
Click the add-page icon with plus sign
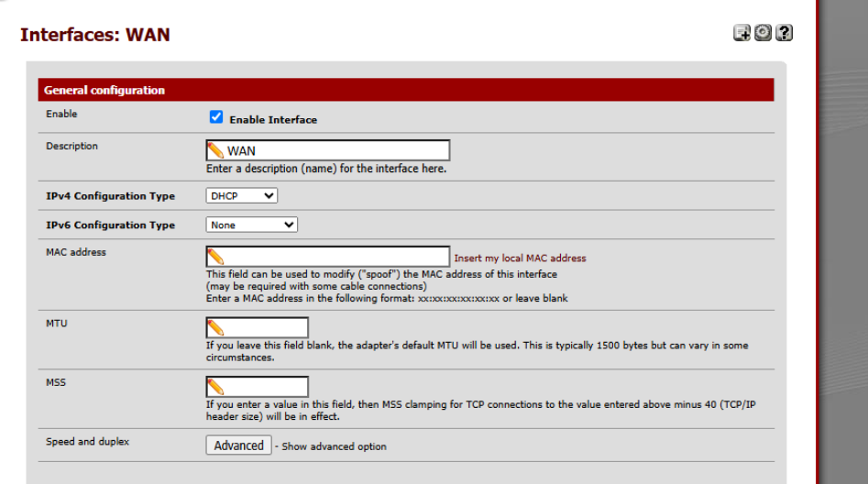tap(742, 33)
